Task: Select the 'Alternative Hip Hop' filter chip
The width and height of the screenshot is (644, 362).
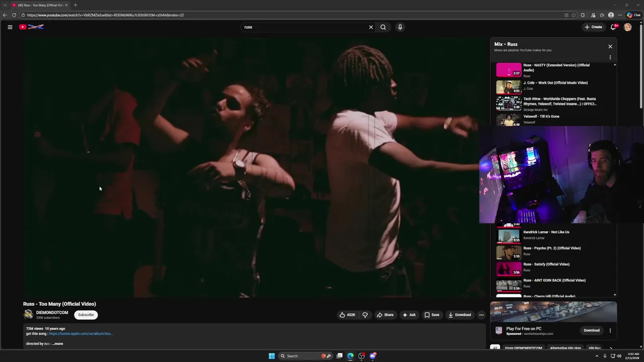Action: [x=566, y=348]
